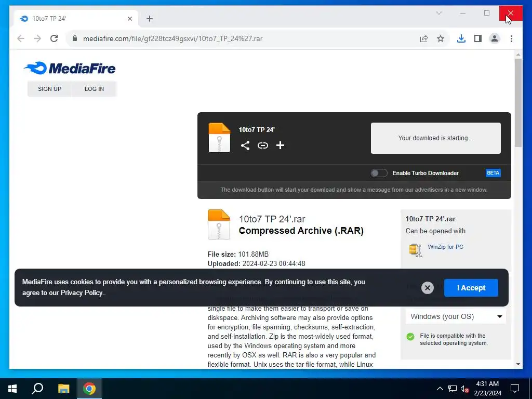Click I Accept on cookie banner
532x399 pixels.
coord(471,288)
